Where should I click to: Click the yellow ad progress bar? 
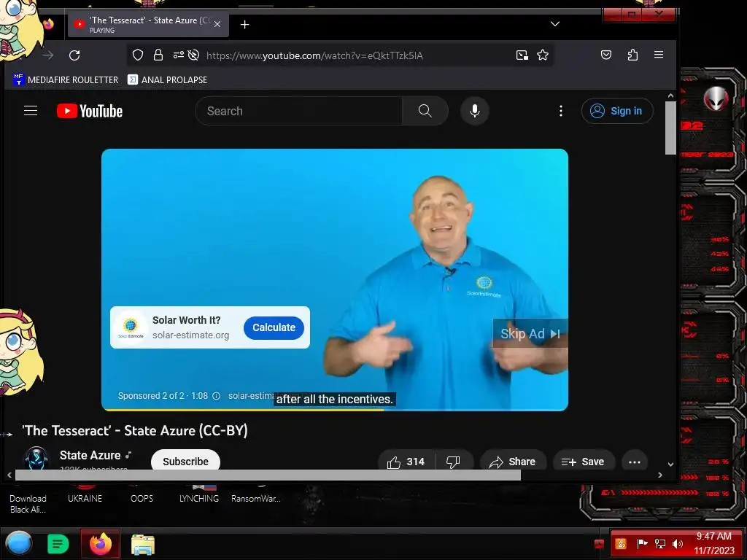(x=243, y=410)
